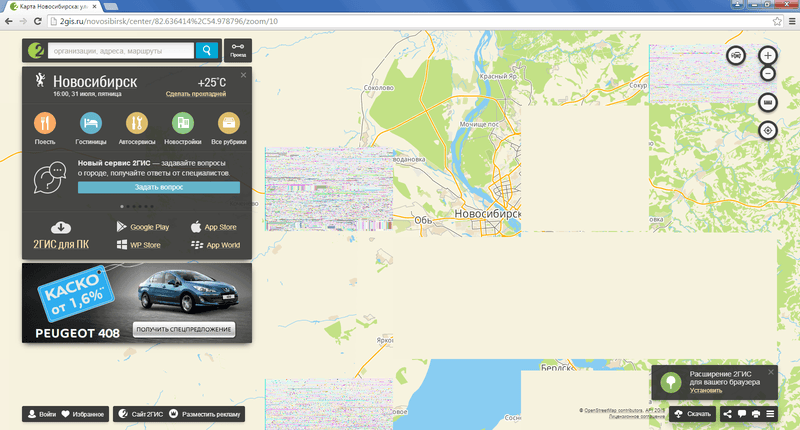
Task: Click the organization search input field
Action: [x=118, y=50]
